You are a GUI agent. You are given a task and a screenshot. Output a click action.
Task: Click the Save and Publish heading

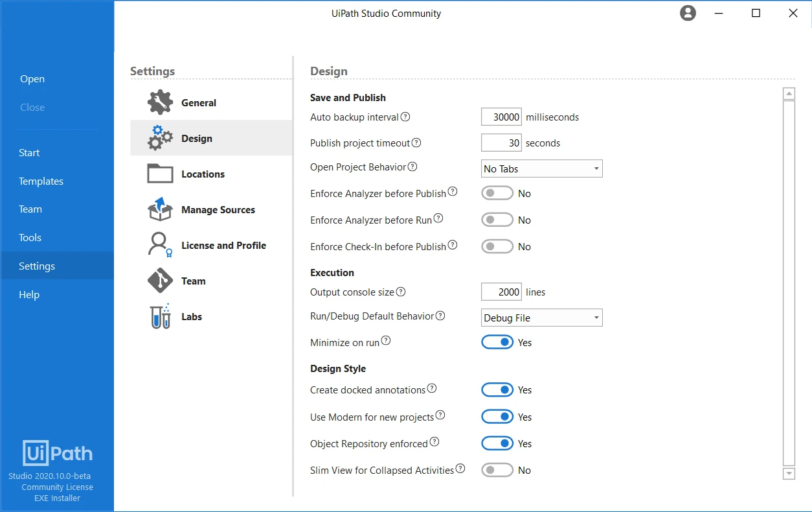(348, 97)
